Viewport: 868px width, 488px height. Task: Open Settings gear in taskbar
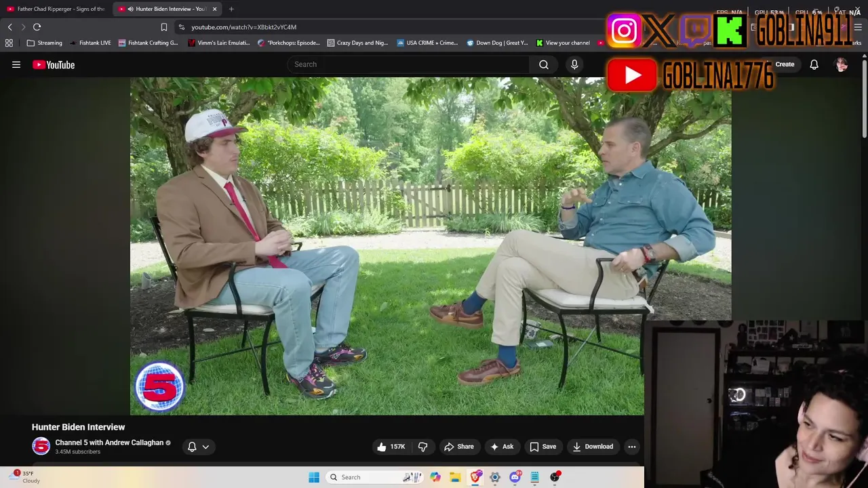pos(495,477)
